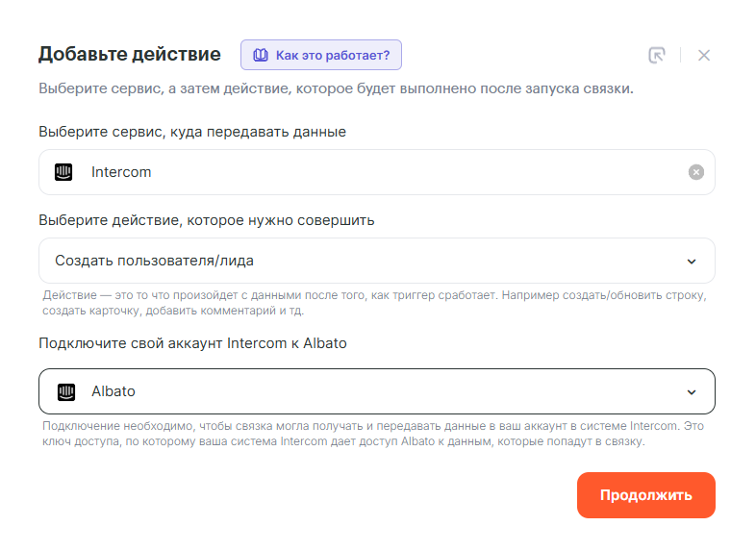Clear the selected Intercom service
Screen dimensions: 756x551
(x=696, y=172)
